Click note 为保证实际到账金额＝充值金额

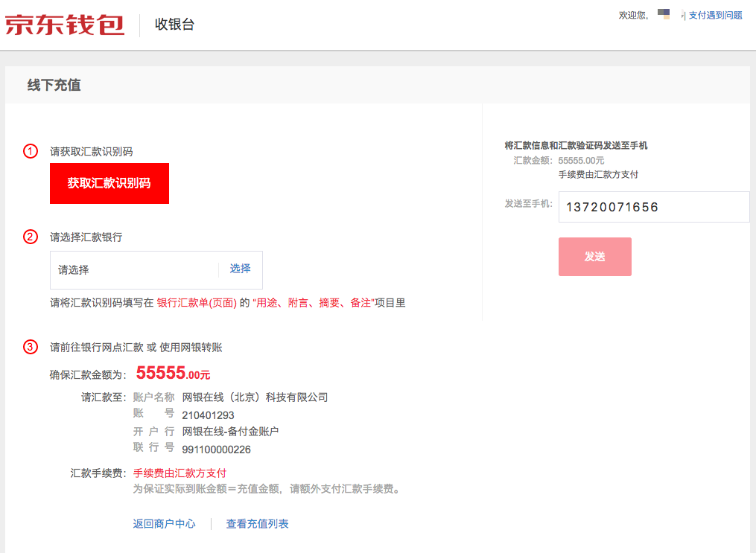(206, 489)
